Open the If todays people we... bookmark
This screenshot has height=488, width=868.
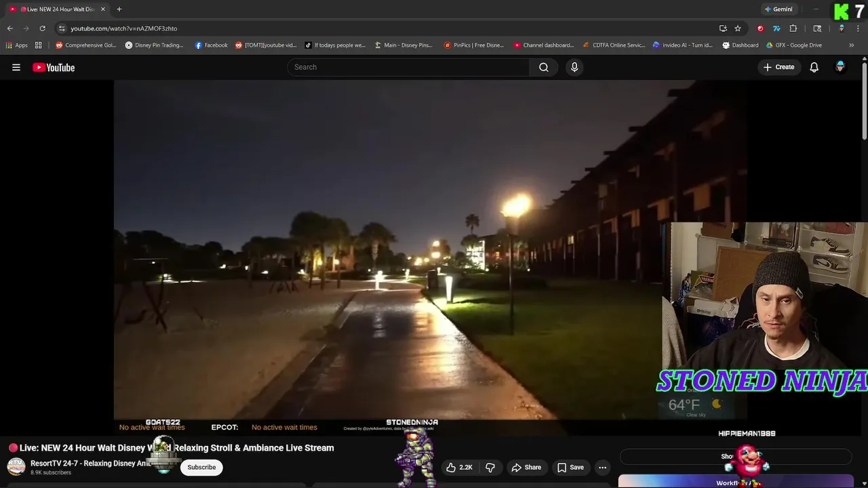click(x=335, y=45)
